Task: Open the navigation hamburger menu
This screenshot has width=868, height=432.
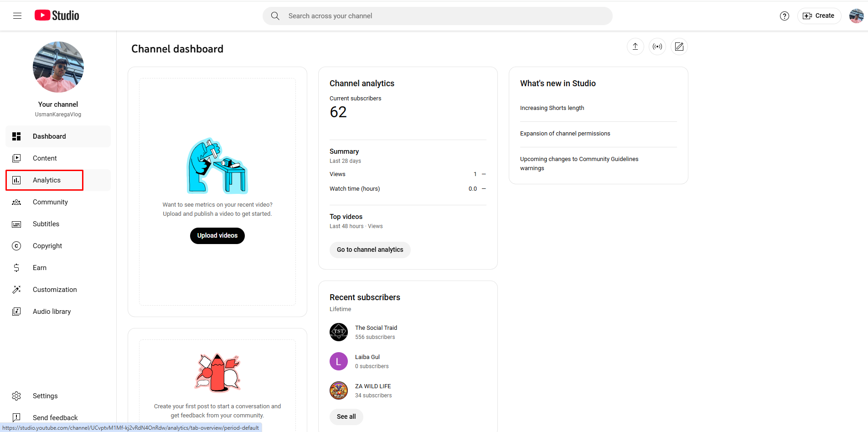Action: click(17, 15)
